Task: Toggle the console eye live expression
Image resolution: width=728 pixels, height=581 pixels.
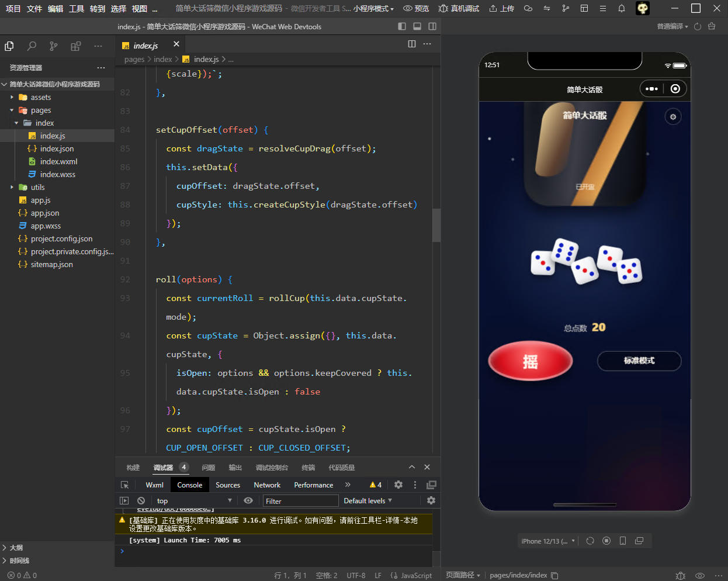Action: point(248,500)
